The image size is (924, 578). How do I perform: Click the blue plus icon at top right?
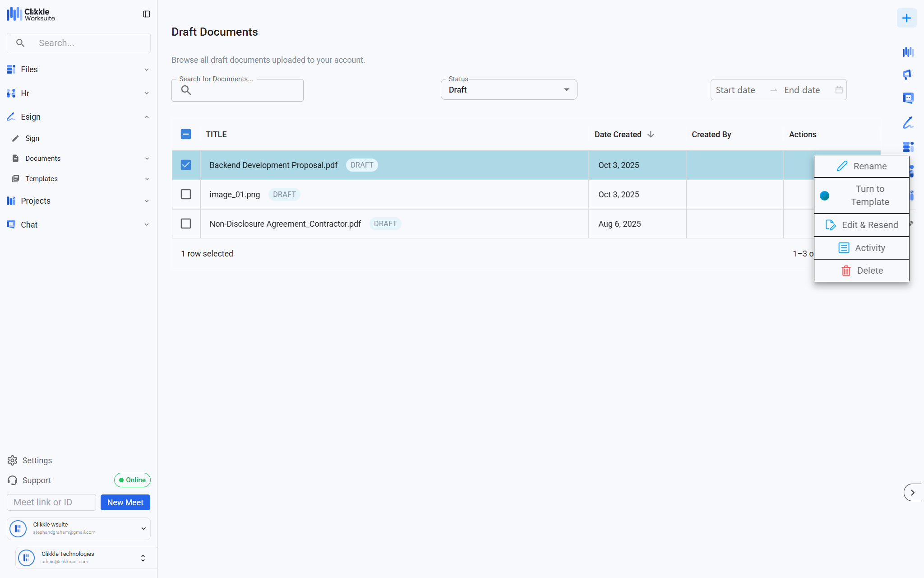pyautogui.click(x=906, y=18)
